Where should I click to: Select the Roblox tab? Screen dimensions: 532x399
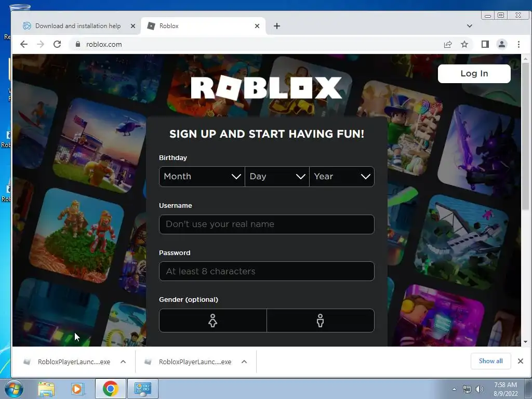pyautogui.click(x=203, y=26)
